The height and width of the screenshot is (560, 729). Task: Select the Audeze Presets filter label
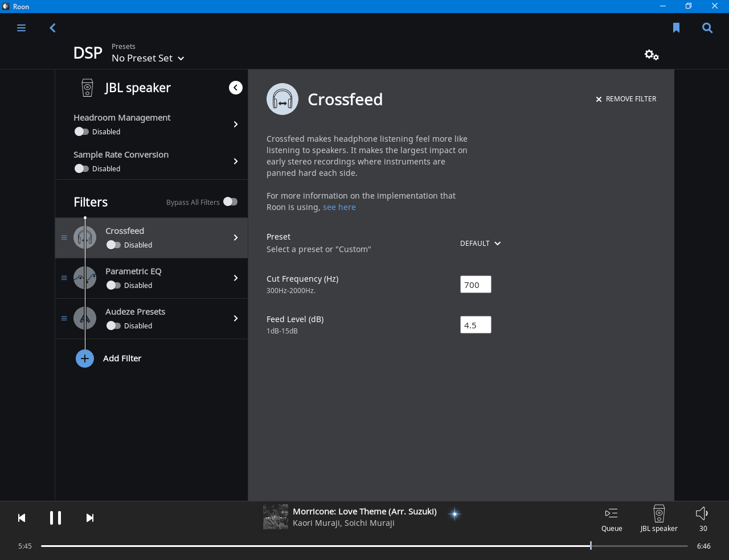136,311
